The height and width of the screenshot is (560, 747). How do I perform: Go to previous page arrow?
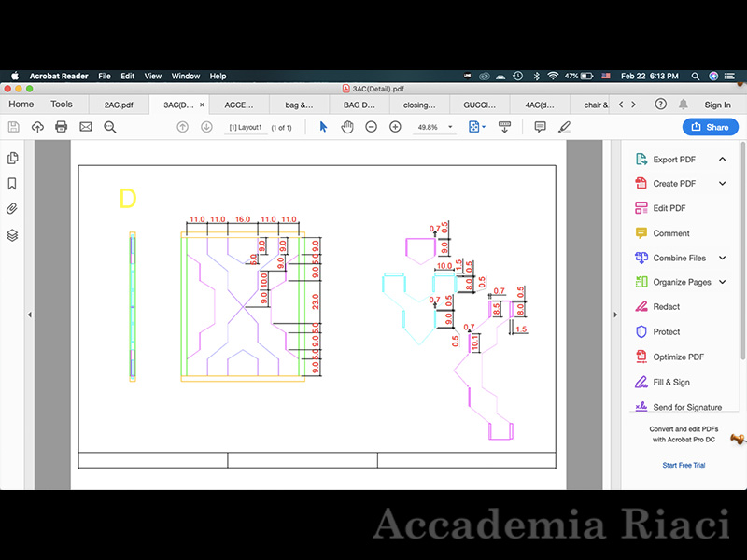click(182, 127)
